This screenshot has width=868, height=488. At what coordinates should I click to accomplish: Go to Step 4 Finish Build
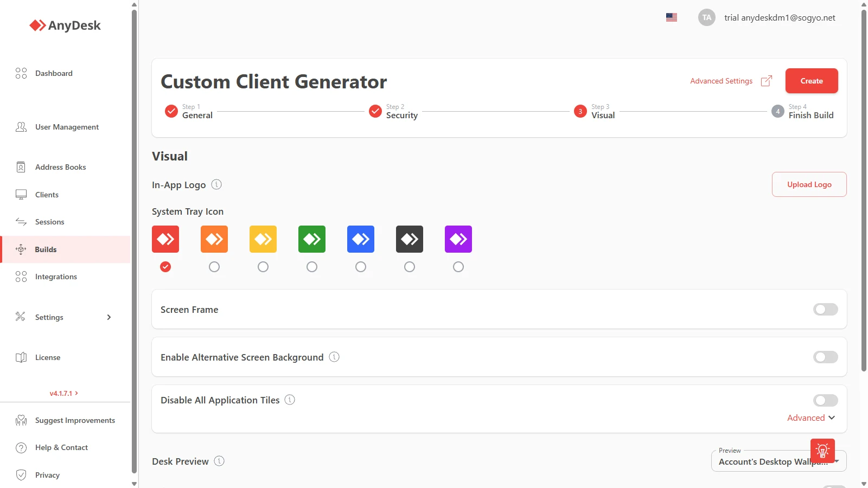(802, 111)
